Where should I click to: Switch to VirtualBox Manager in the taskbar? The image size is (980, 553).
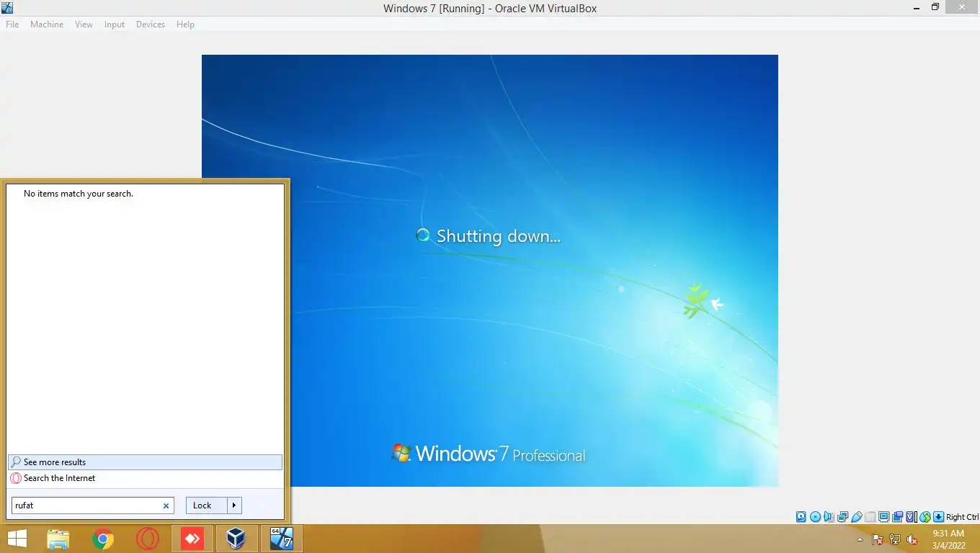[236, 539]
